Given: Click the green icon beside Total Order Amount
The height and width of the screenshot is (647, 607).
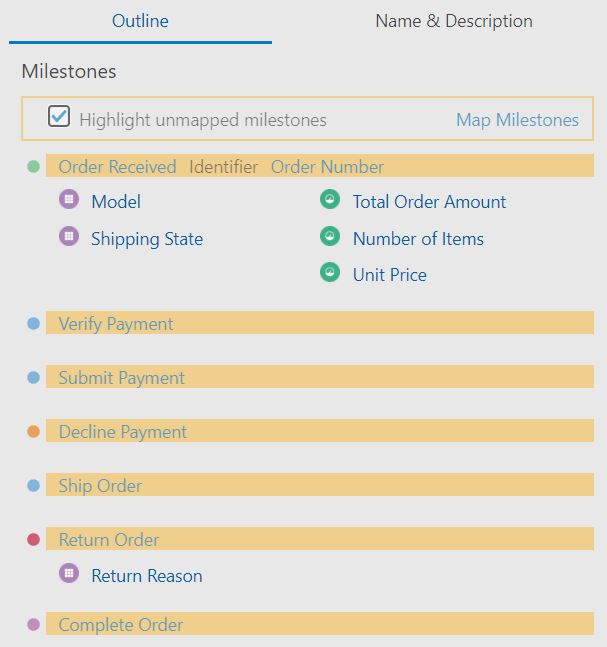Looking at the screenshot, I should click(330, 200).
